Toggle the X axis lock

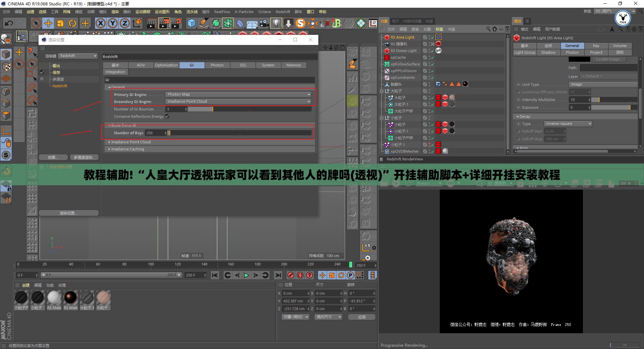coord(100,23)
